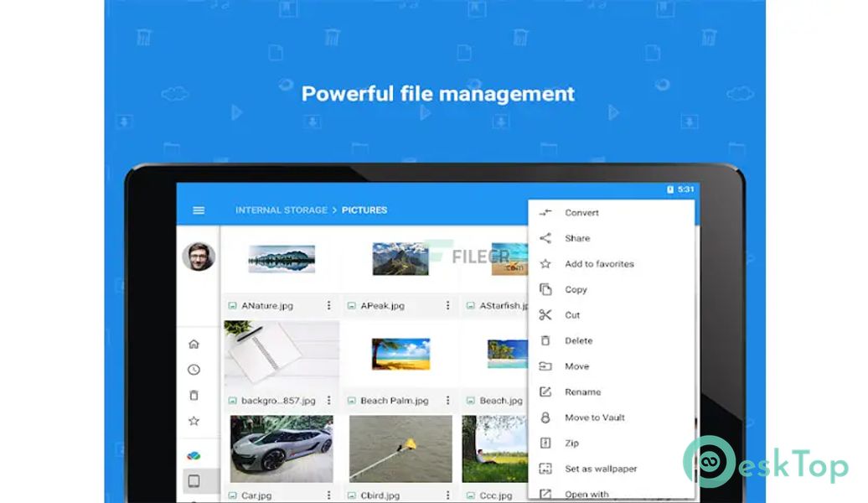Go to INTERNAL STORAGE breadcrumb
This screenshot has width=868, height=503.
pos(282,210)
